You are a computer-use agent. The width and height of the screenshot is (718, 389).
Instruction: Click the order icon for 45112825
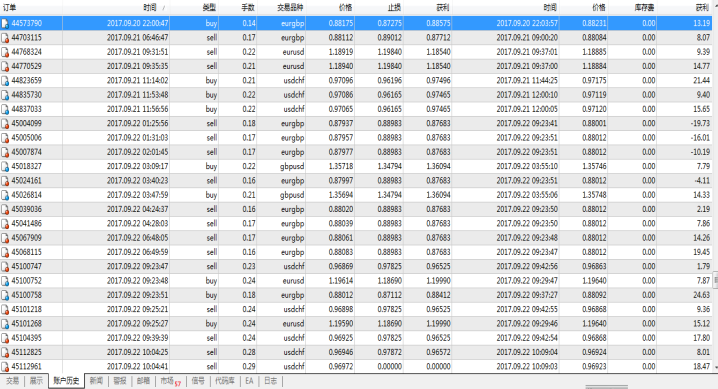click(x=5, y=352)
